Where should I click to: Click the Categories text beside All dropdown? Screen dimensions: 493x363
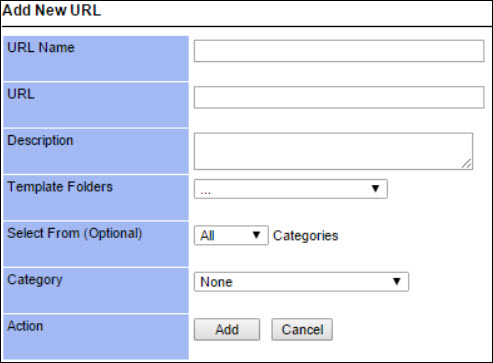pos(306,236)
